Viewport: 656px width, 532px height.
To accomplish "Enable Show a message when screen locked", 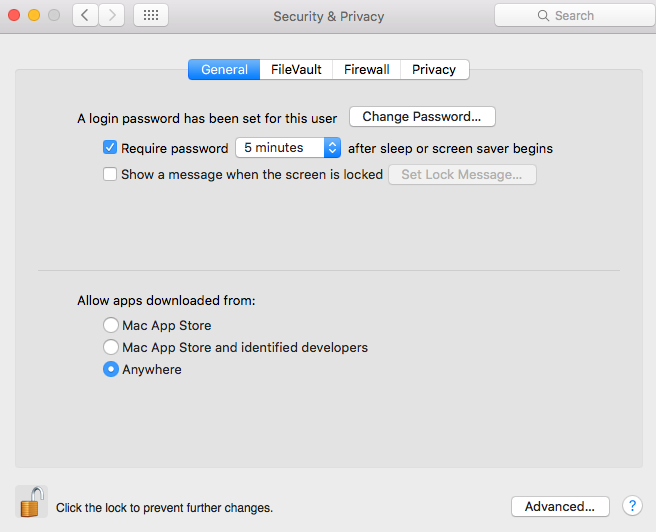I will (x=110, y=174).
